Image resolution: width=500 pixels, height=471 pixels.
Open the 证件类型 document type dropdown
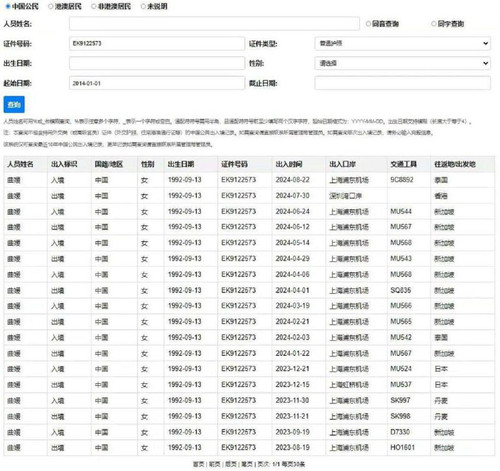[402, 43]
